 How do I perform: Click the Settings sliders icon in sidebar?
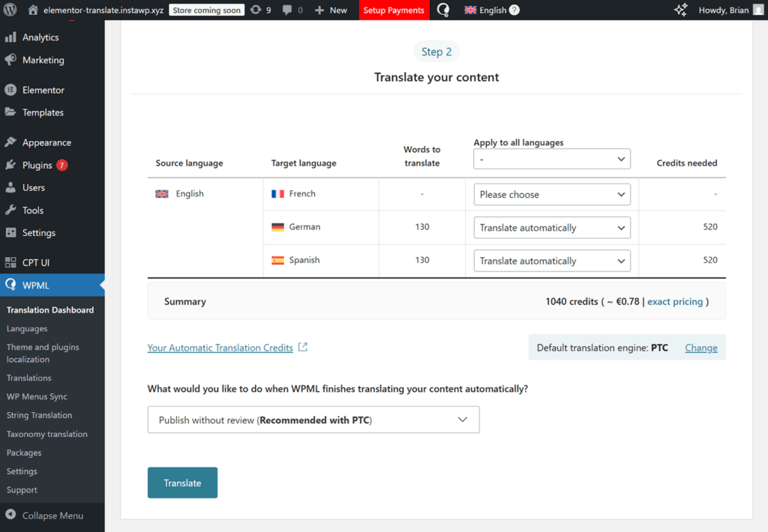pos(10,232)
